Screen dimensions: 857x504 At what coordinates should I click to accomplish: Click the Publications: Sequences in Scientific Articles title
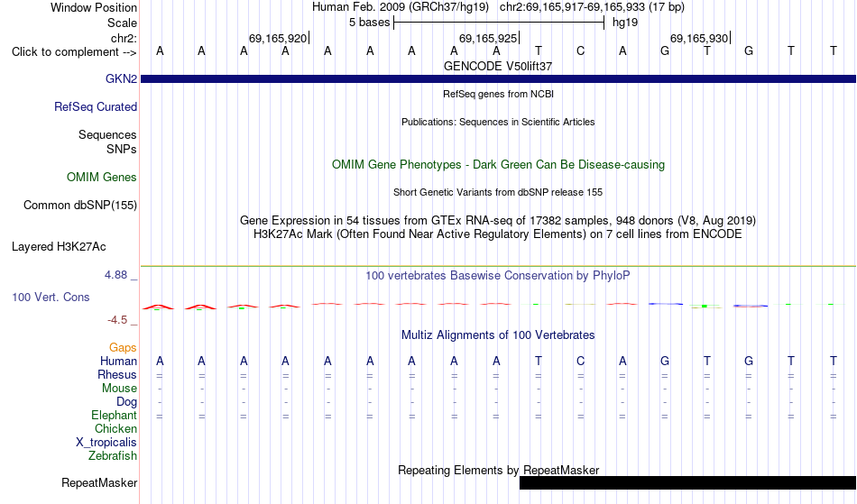click(x=498, y=122)
